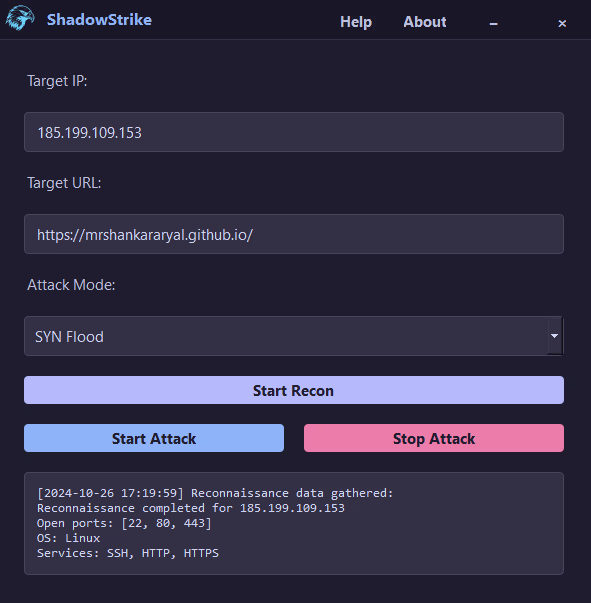Click the timestamped Reconnaissance data gathered line
Screen dimensions: 591x603
pyautogui.click(x=215, y=493)
